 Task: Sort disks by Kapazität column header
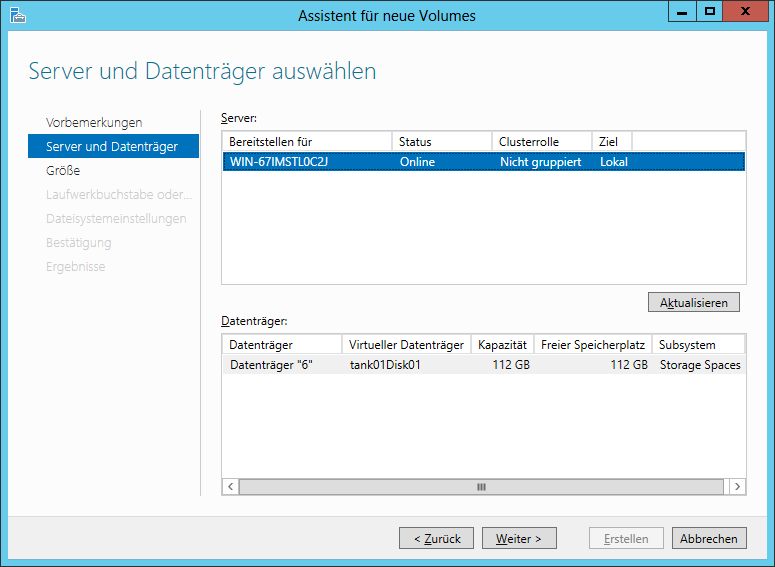click(x=503, y=345)
